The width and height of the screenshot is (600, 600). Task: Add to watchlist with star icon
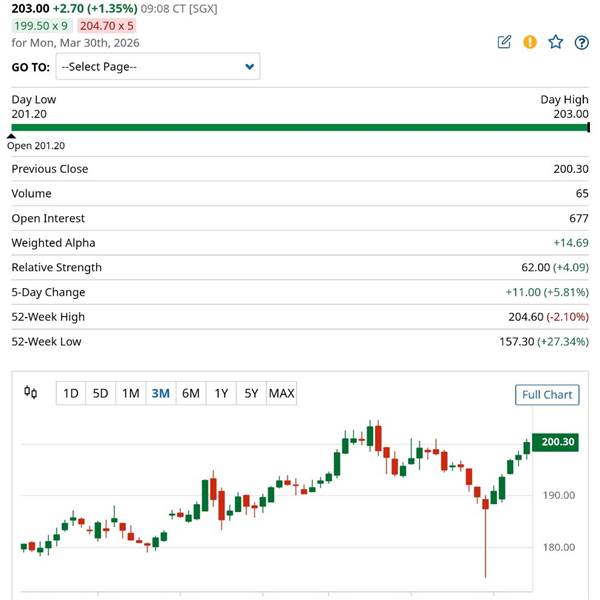click(556, 42)
